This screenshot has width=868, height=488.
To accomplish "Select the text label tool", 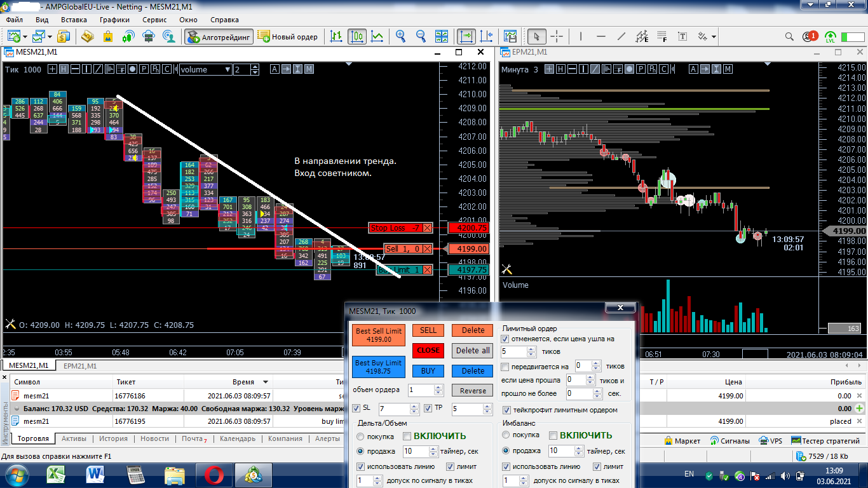I will pyautogui.click(x=683, y=36).
